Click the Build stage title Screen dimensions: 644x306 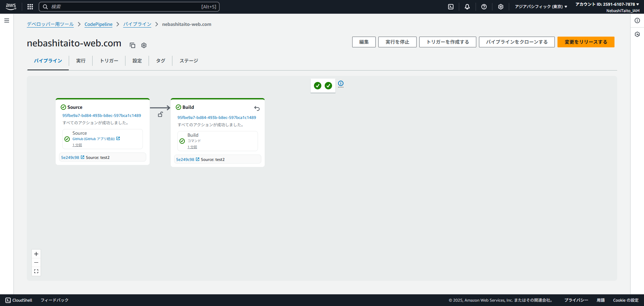coord(188,107)
